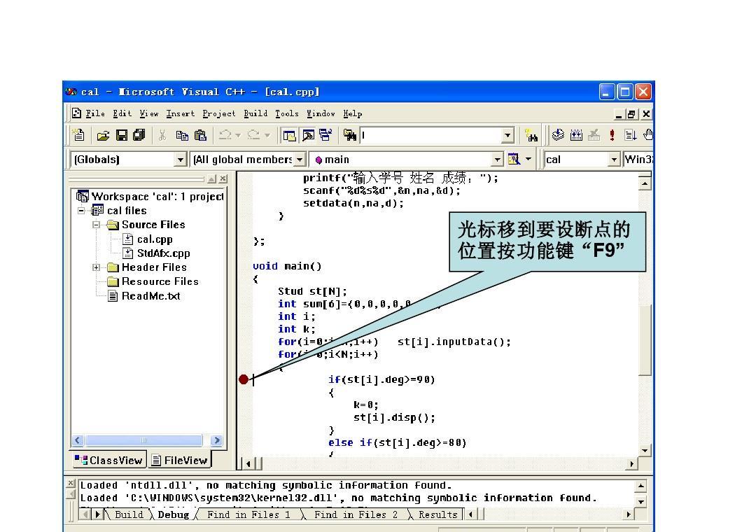This screenshot has height=532, width=756.
Task: Click the Cut scissors icon
Action: click(162, 136)
